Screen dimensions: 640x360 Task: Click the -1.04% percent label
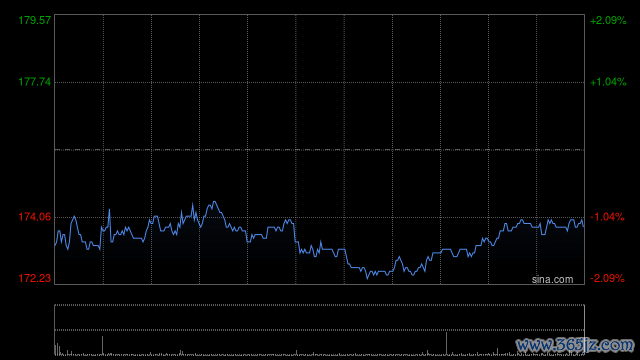[607, 217]
